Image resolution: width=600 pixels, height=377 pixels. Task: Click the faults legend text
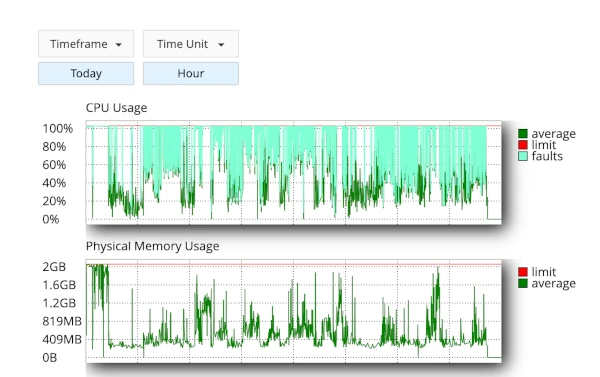click(547, 156)
